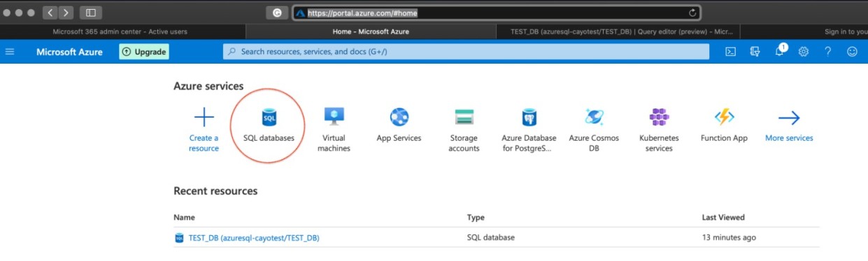Click the More services link text
Screen dimensions: 868x261
(789, 139)
